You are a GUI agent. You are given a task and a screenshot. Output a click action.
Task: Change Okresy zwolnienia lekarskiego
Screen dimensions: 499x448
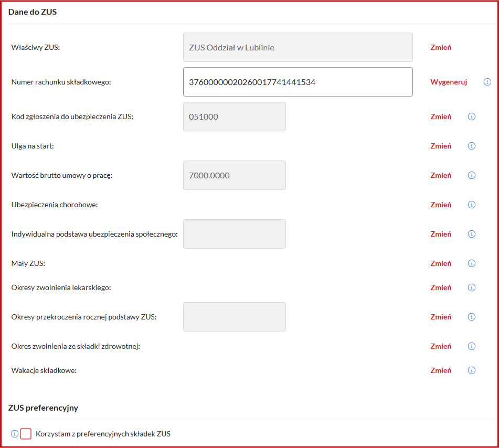(x=441, y=287)
